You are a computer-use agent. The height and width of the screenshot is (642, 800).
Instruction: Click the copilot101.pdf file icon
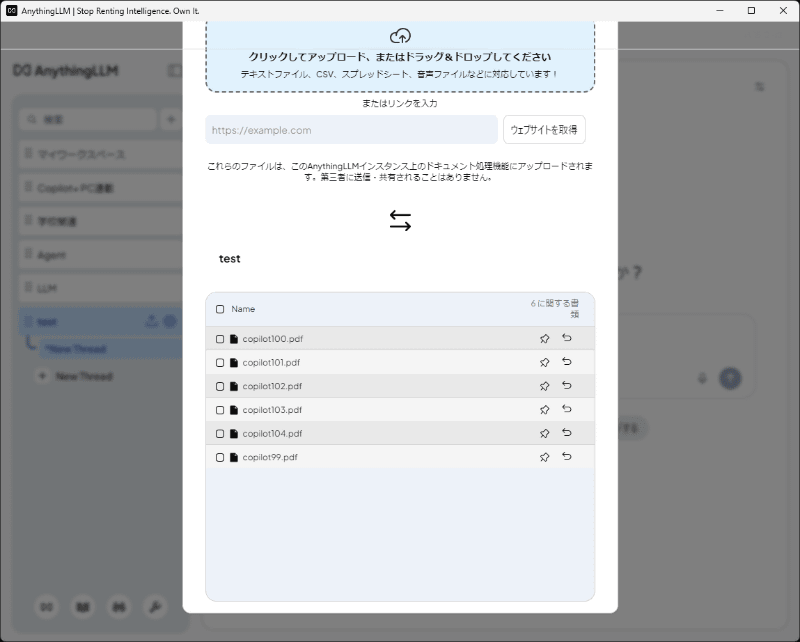click(x=234, y=362)
